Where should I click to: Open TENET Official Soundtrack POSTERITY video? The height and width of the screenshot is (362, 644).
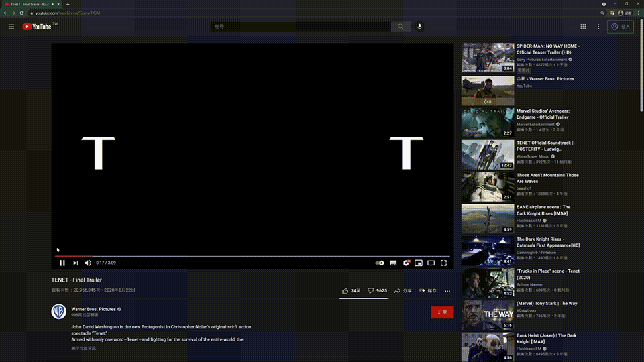pyautogui.click(x=545, y=146)
